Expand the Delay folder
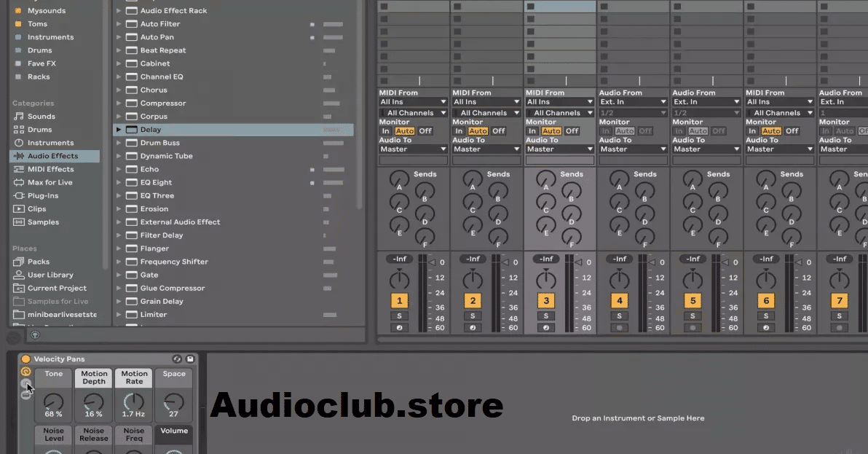868x454 pixels. pos(119,130)
